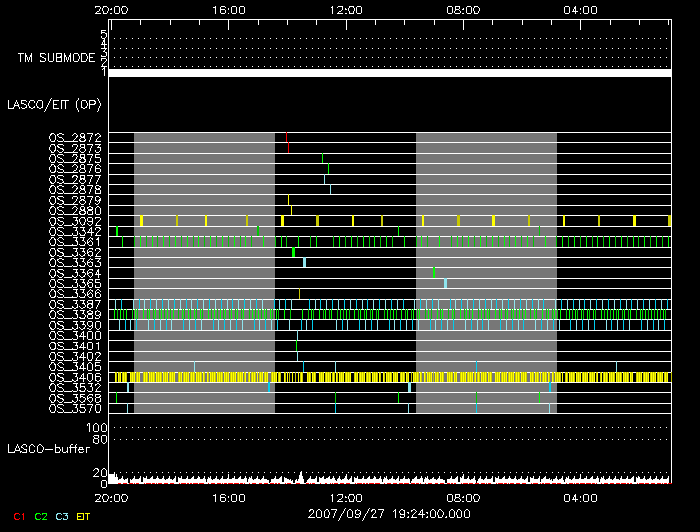700x532 pixels.
Task: Click the OS_3570 row label
Action: point(75,408)
